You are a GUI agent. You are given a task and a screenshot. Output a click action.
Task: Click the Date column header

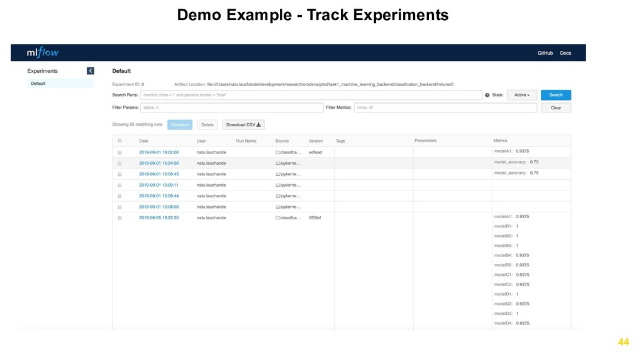click(144, 141)
